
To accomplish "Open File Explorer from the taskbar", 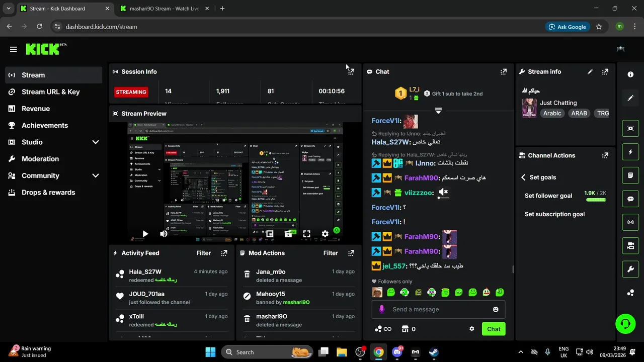I will 342,352.
